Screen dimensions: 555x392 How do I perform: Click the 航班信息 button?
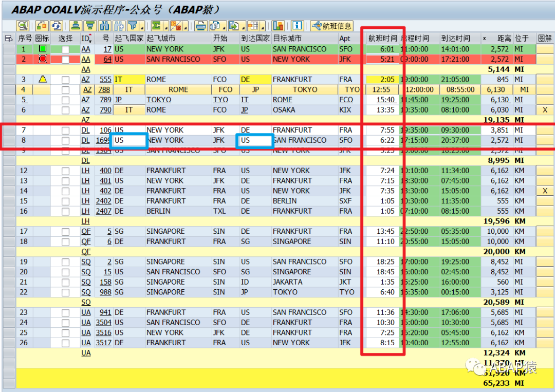point(332,26)
